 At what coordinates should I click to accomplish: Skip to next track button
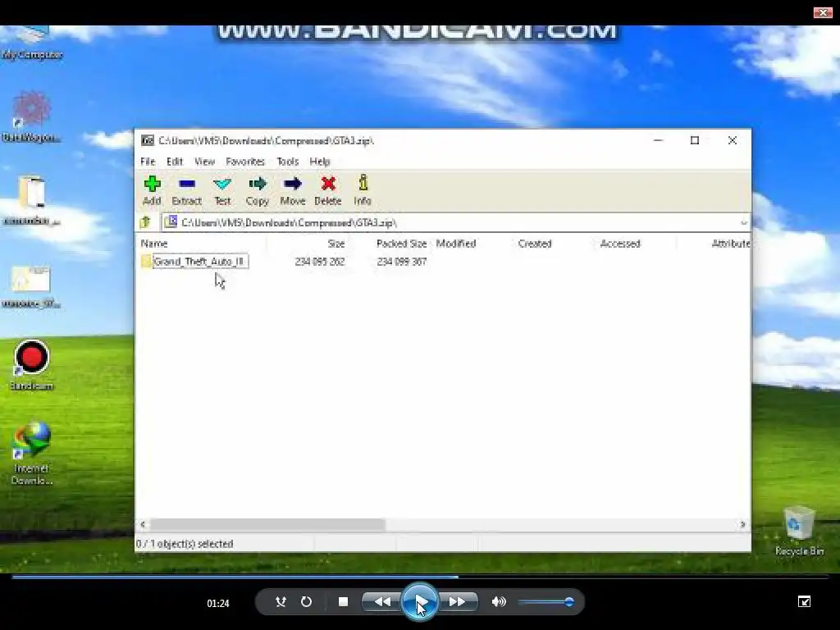[457, 601]
